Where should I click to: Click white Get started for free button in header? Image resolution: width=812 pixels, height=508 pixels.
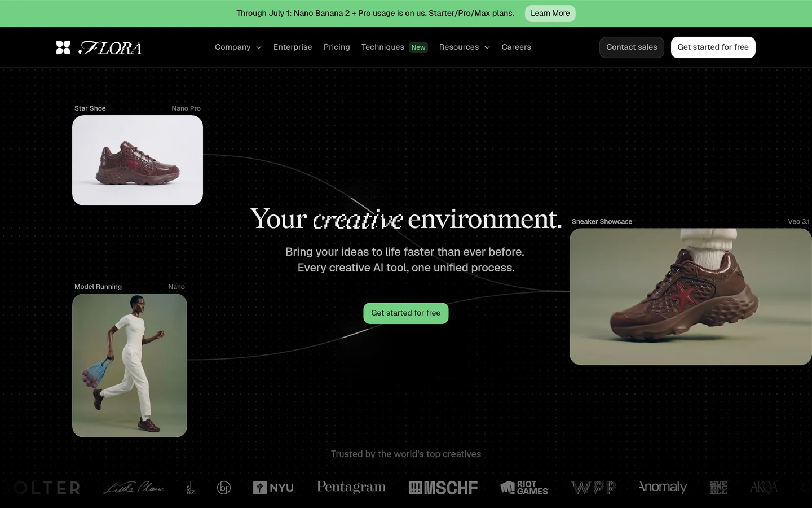coord(713,47)
